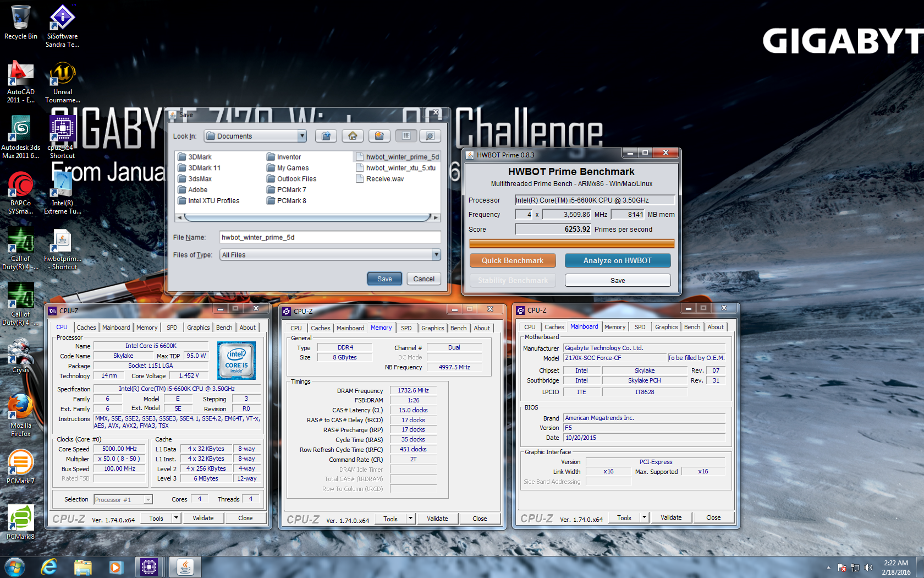This screenshot has height=578, width=924.
Task: Open Internet Explorer from taskbar
Action: 49,567
